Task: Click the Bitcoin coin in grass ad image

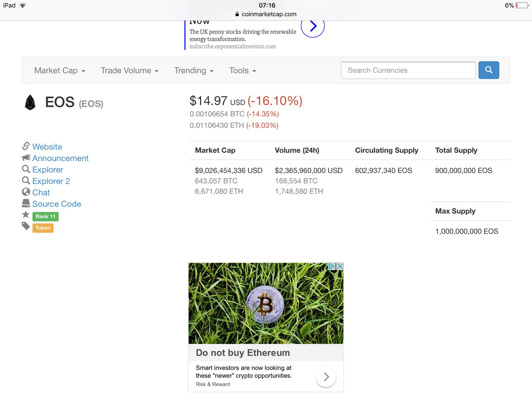Action: [265, 305]
